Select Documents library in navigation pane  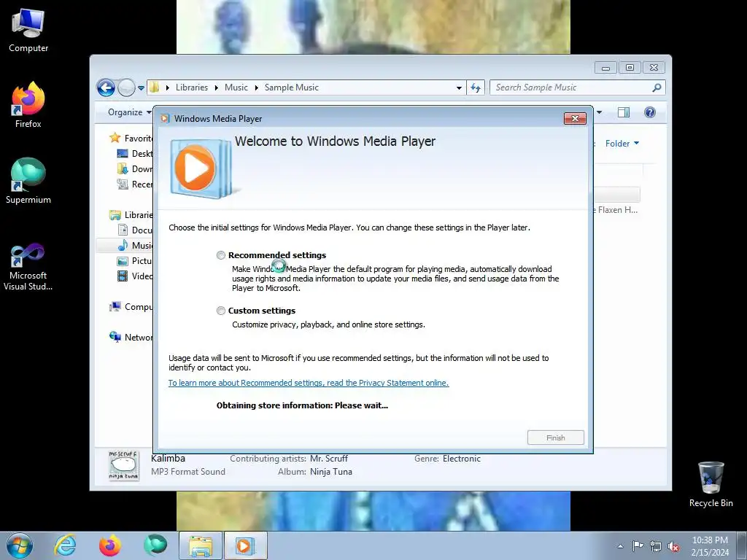pyautogui.click(x=135, y=230)
